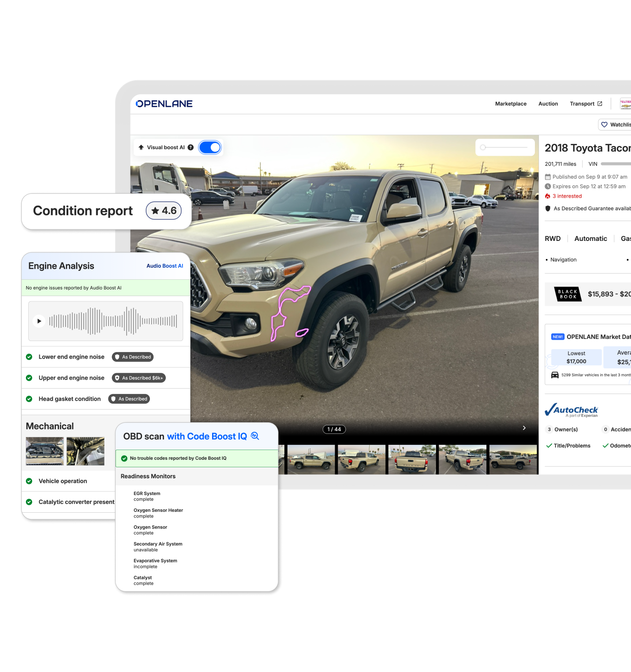Viewport: 631px width, 672px height.
Task: Open the engine bay thumbnail under Mechanical
Action: [x=45, y=451]
